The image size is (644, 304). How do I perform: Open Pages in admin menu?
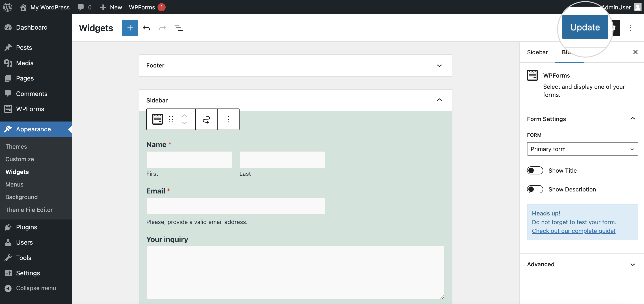pyautogui.click(x=36, y=78)
